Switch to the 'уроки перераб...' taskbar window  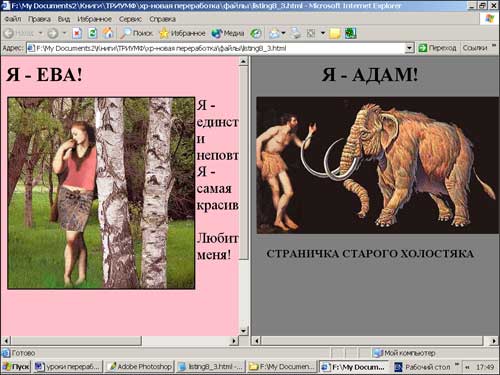pyautogui.click(x=68, y=367)
